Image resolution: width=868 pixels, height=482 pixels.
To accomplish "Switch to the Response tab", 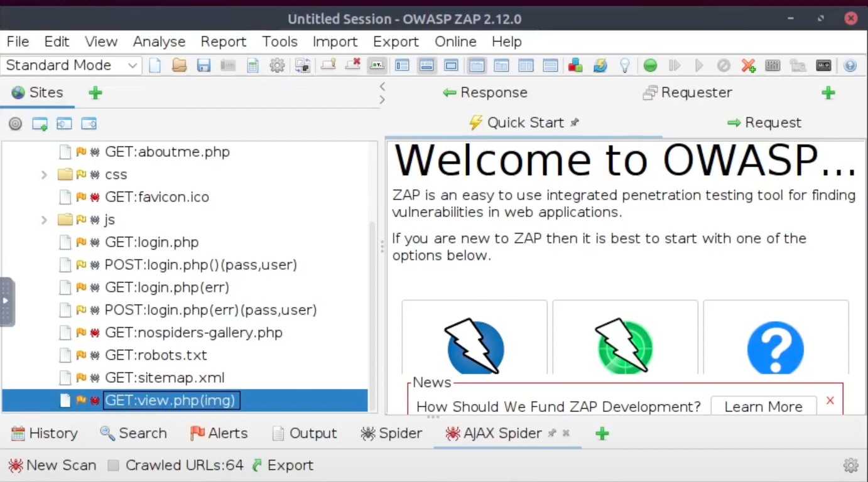I will (x=485, y=93).
